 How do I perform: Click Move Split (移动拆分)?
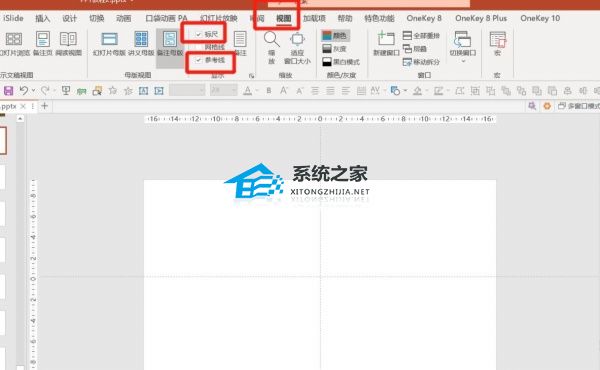tap(421, 62)
